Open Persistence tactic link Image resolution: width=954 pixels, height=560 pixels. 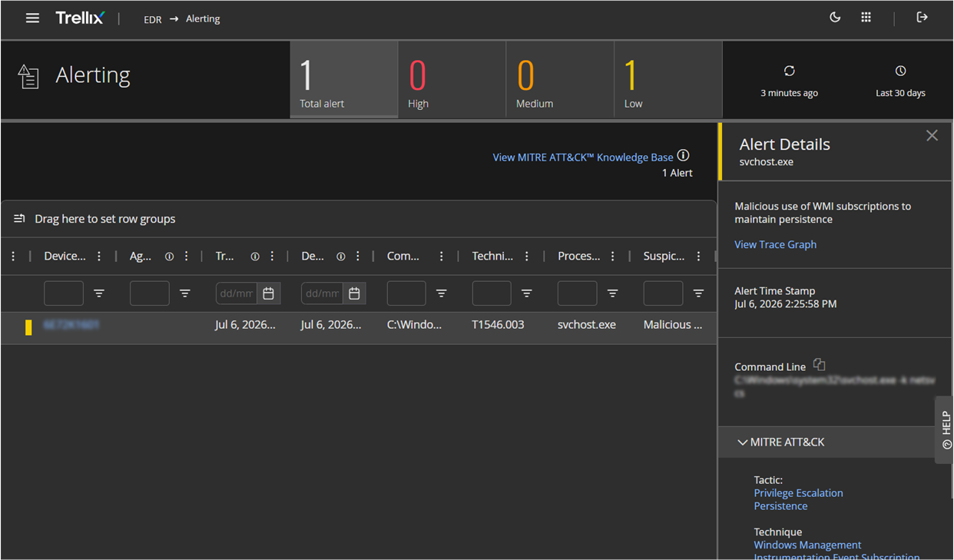[780, 506]
